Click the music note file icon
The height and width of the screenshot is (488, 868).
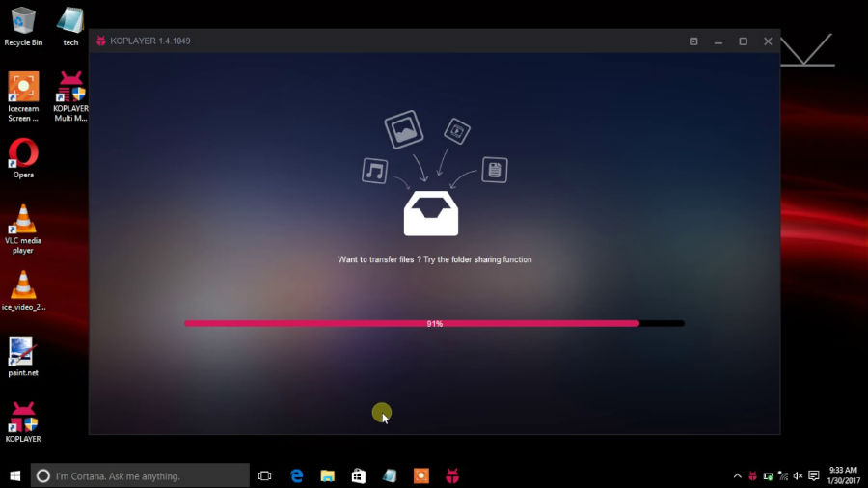[x=374, y=172]
